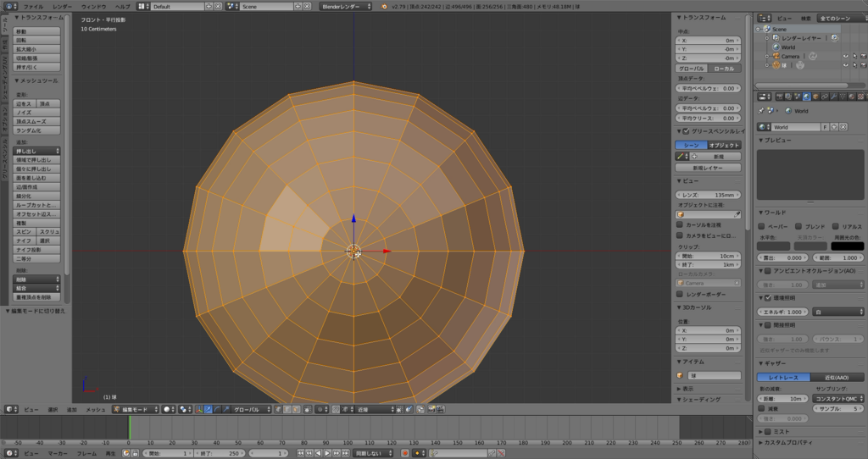Image resolution: width=868 pixels, height=459 pixels.
Task: Enable the アンビエントオクルージョン(AO) checkbox
Action: 768,270
